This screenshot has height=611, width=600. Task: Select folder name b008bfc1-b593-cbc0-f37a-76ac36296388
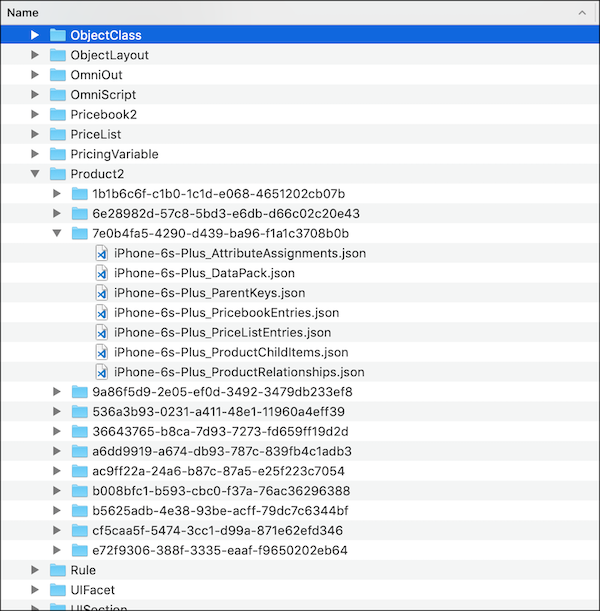(x=221, y=491)
